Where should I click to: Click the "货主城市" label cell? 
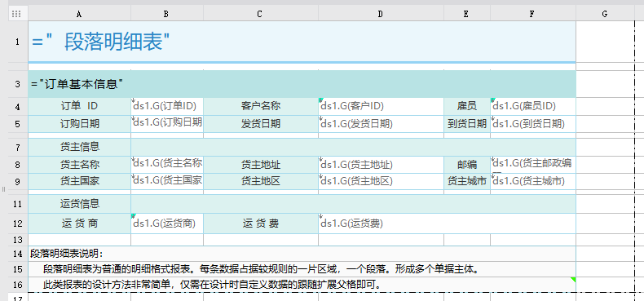coord(466,181)
